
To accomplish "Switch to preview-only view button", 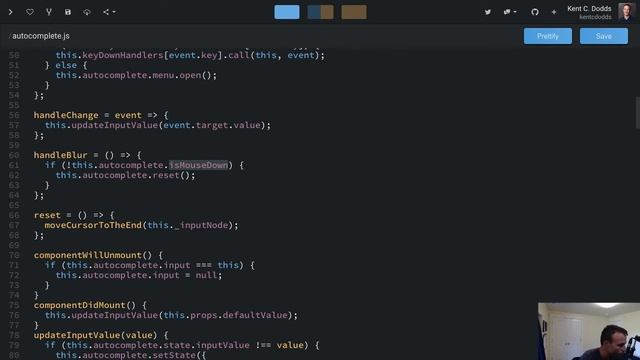I will point(354,12).
